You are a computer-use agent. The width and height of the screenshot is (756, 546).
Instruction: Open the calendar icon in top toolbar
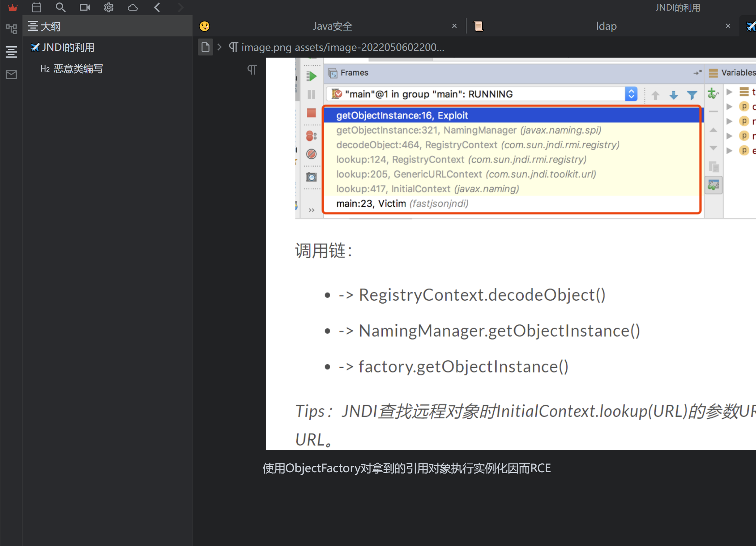pyautogui.click(x=37, y=7)
